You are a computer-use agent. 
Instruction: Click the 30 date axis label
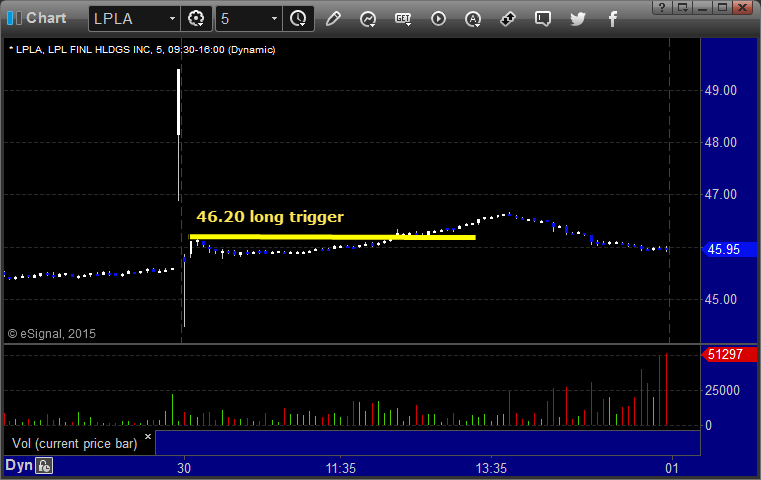click(x=184, y=468)
